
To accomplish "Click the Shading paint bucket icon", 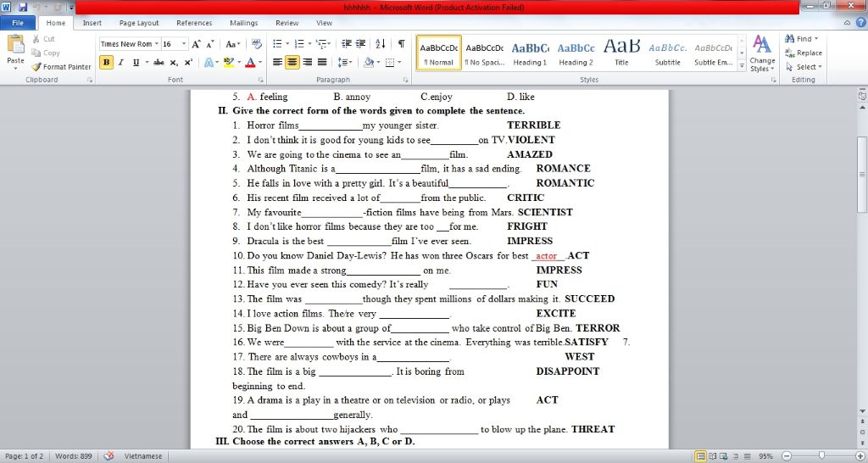I will 368,63.
